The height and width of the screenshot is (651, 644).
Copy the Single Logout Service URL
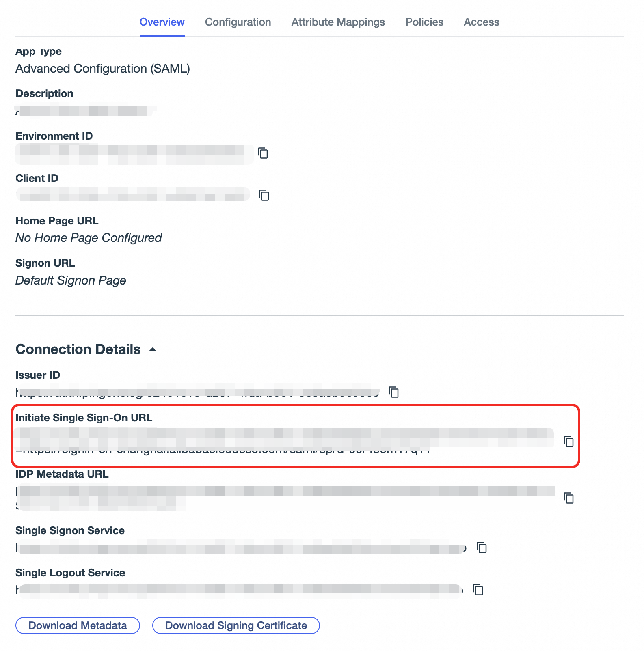pos(478,589)
